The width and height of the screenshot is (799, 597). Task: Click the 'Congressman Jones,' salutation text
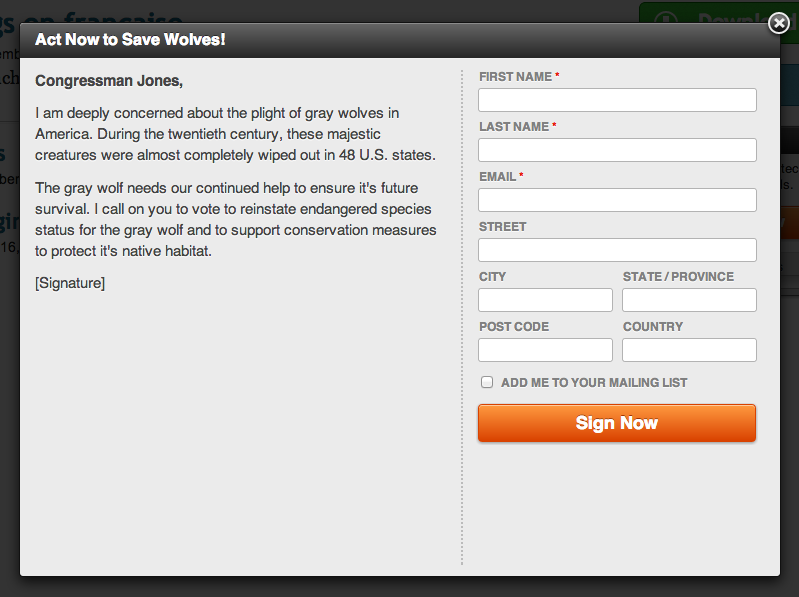tap(109, 80)
